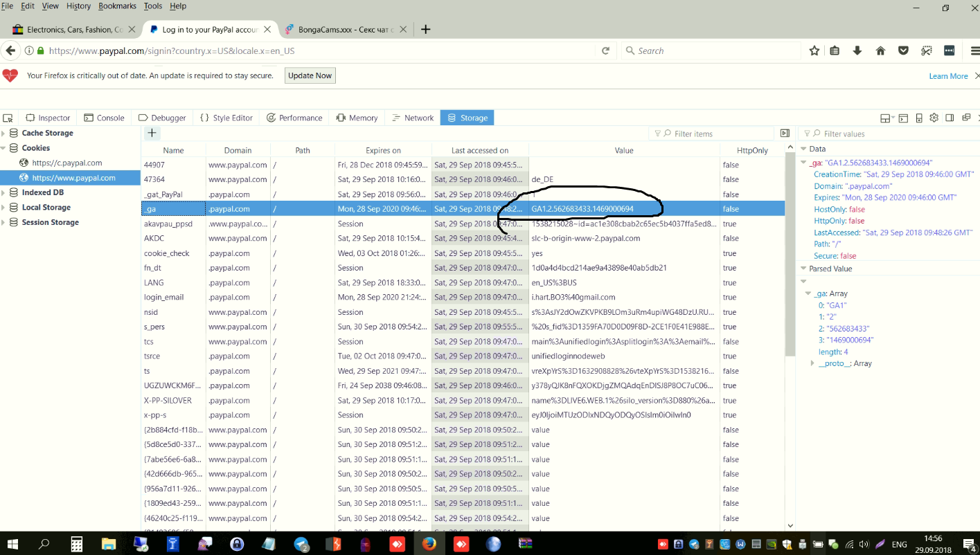Image resolution: width=980 pixels, height=555 pixels.
Task: Go to the Home page icon
Action: [880, 51]
